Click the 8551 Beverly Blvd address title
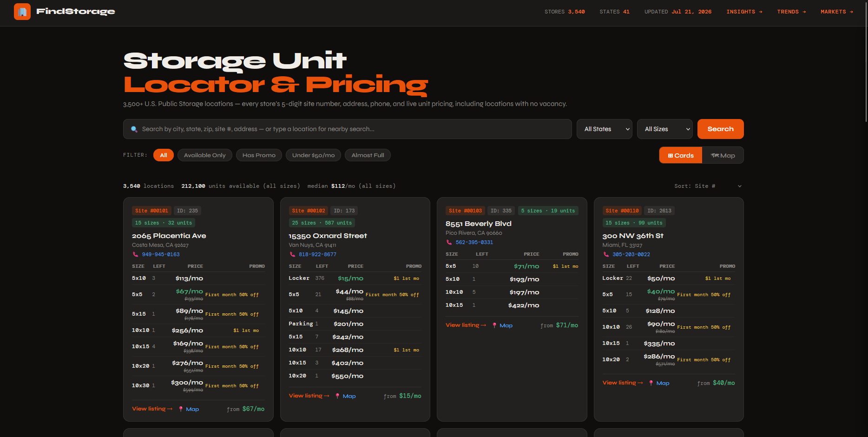The image size is (868, 437). (479, 224)
